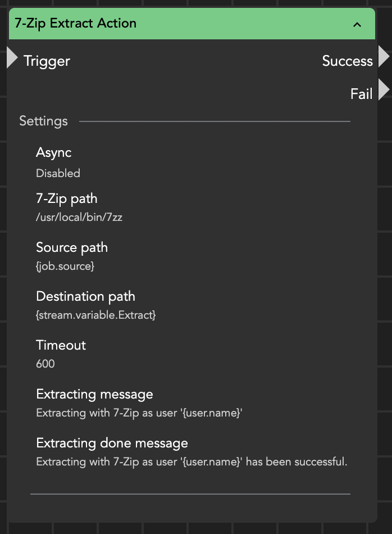The height and width of the screenshot is (534, 392).
Task: Click the Async setting label
Action: [x=54, y=152]
